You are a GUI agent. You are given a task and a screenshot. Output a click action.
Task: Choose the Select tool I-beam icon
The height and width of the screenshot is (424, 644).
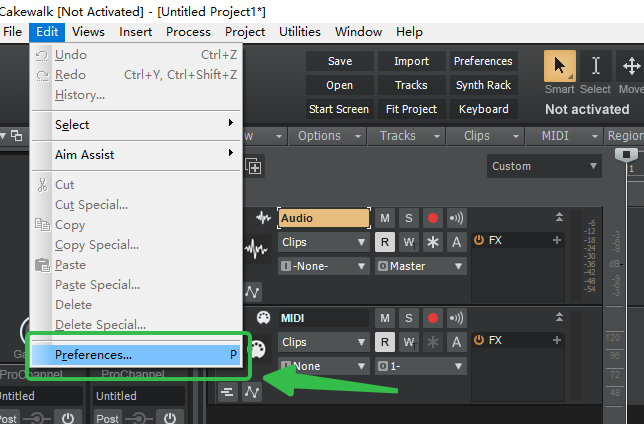click(x=595, y=66)
